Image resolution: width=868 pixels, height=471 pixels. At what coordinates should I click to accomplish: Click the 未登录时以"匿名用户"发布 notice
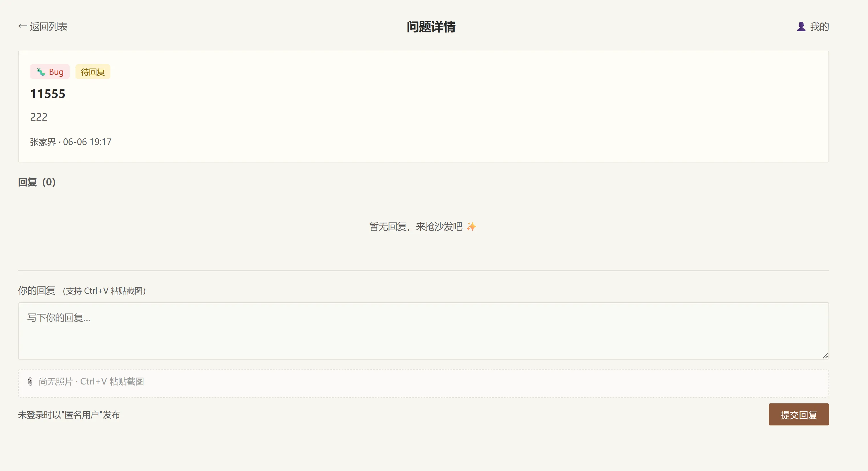[x=69, y=415]
